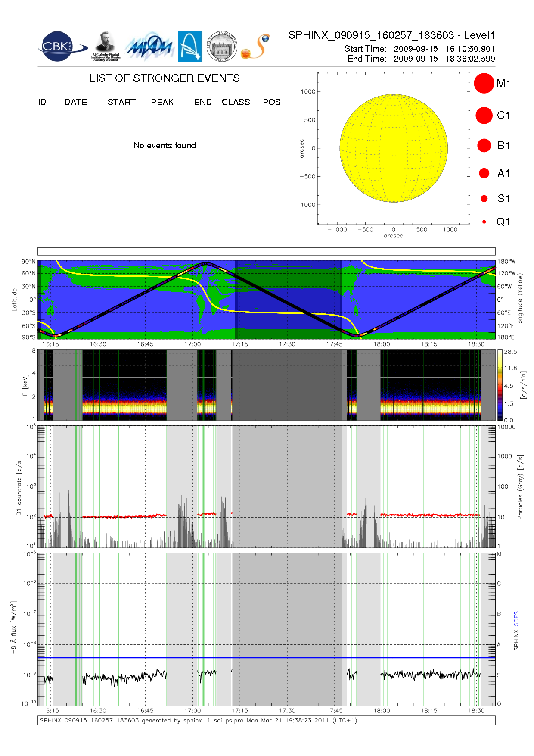The image size is (534, 756).
Task: Click the blue square arch logo
Action: pos(190,46)
